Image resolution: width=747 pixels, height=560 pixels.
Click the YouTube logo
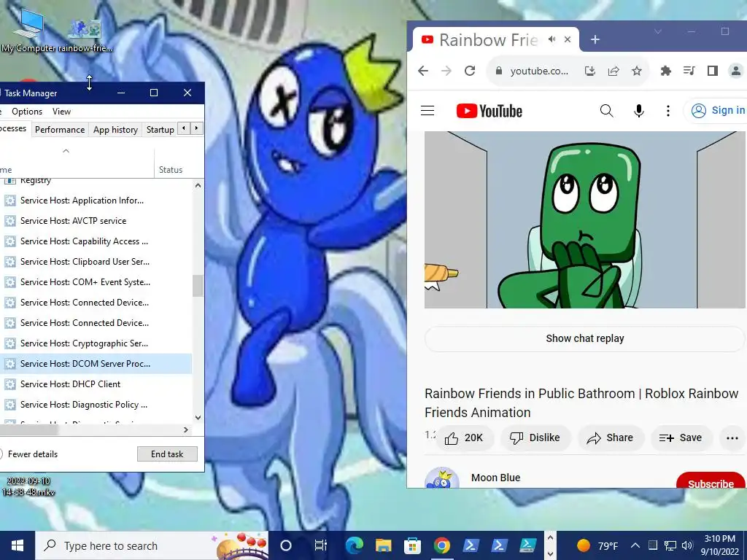click(x=489, y=111)
